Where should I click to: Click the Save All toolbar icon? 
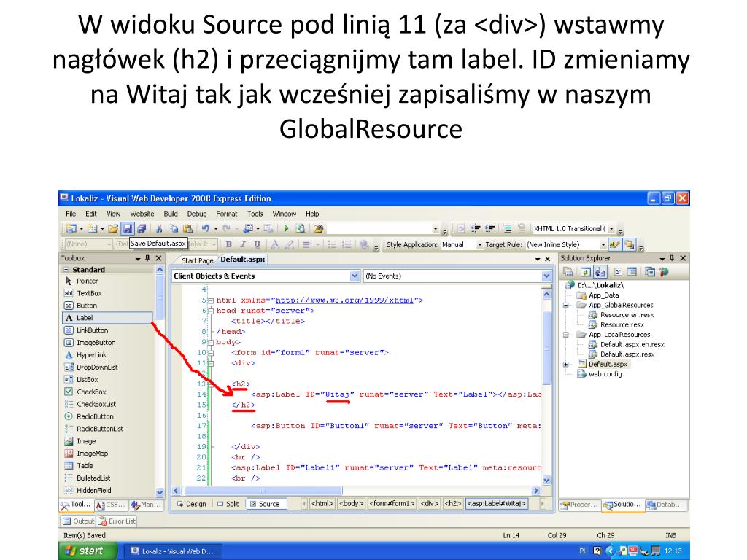[142, 228]
